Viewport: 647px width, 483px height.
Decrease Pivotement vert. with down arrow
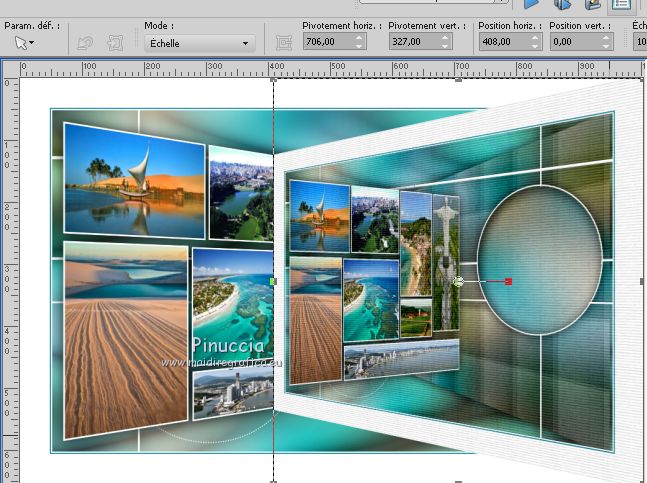tap(447, 46)
